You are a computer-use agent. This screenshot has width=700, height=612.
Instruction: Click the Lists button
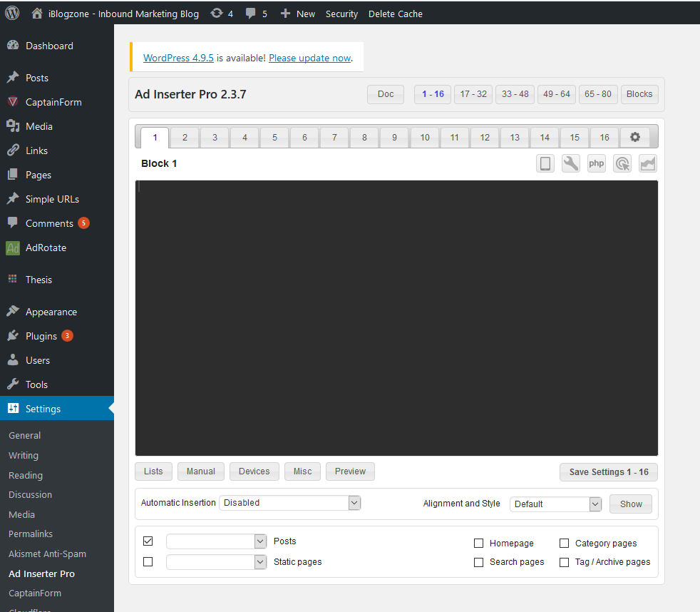pos(153,471)
